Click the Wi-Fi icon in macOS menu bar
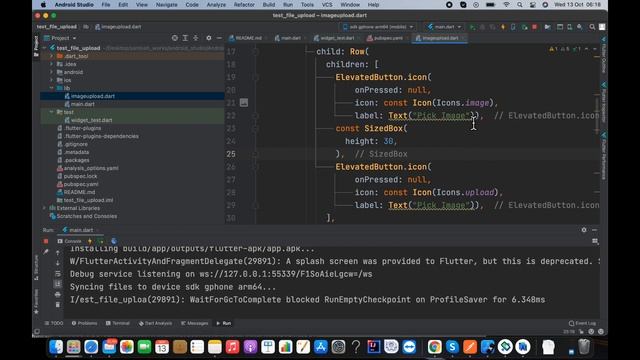The width and height of the screenshot is (640, 360). [506, 5]
